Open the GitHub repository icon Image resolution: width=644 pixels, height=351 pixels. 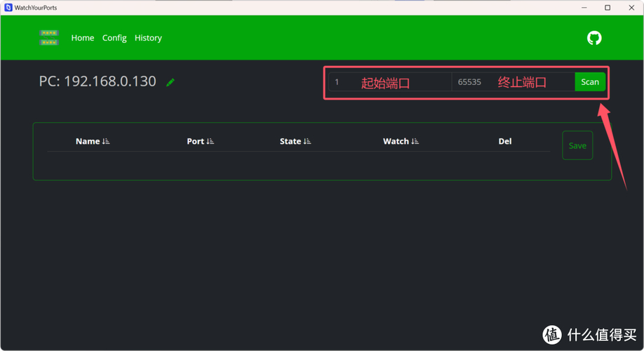pyautogui.click(x=594, y=38)
